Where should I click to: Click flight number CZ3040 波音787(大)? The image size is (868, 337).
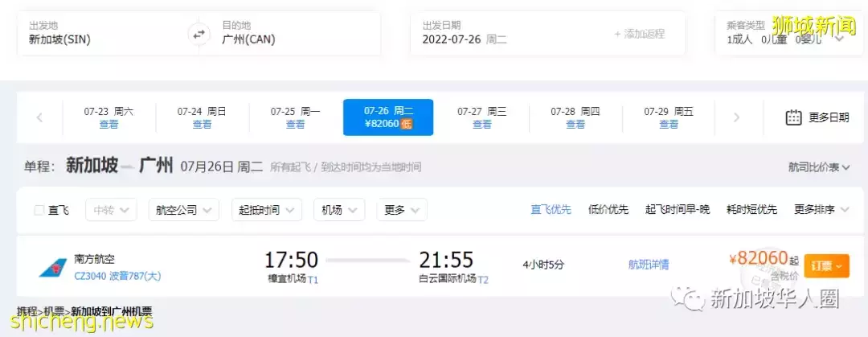coord(117,276)
